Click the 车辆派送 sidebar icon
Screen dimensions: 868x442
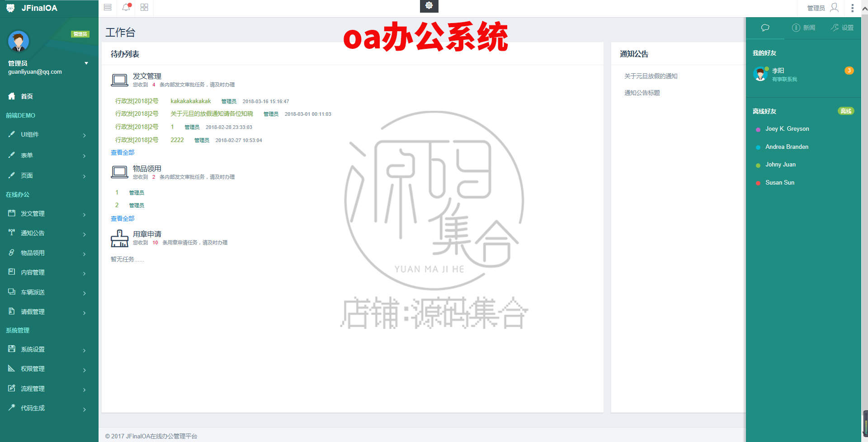(12, 292)
